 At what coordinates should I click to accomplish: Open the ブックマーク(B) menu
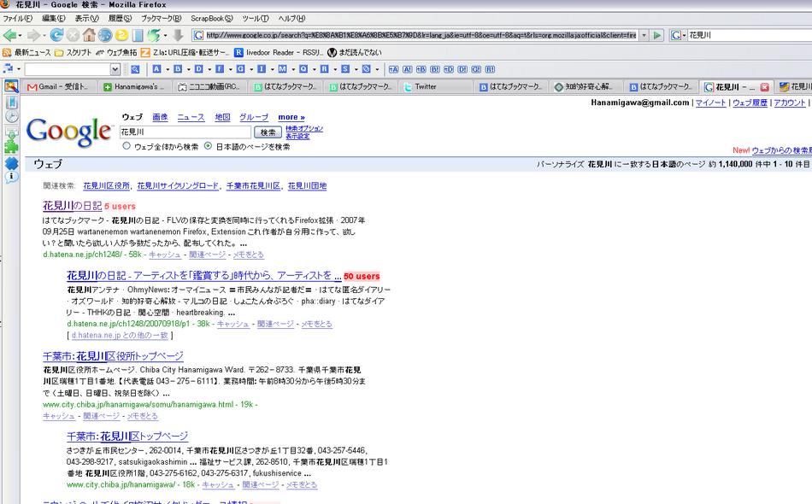click(161, 18)
